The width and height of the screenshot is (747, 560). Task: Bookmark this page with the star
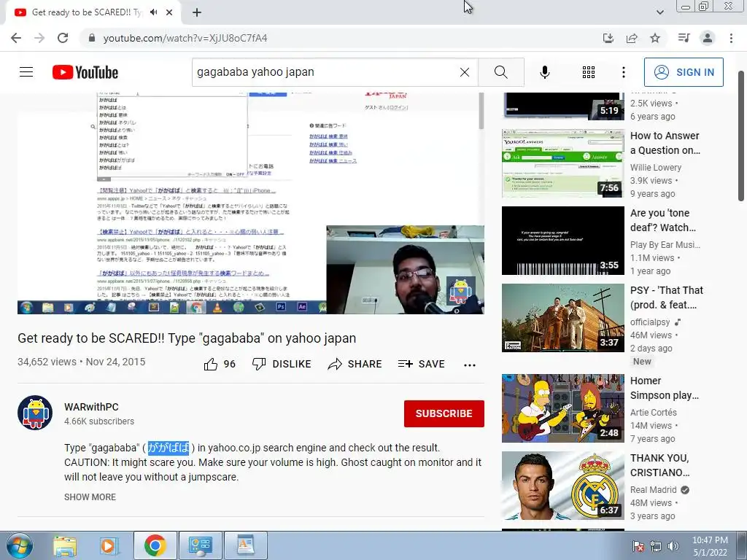click(655, 38)
